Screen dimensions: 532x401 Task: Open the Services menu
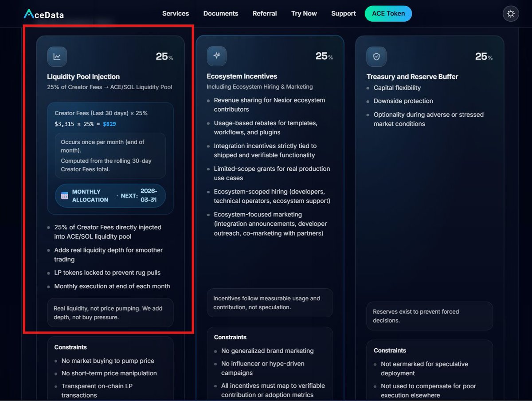click(x=176, y=13)
